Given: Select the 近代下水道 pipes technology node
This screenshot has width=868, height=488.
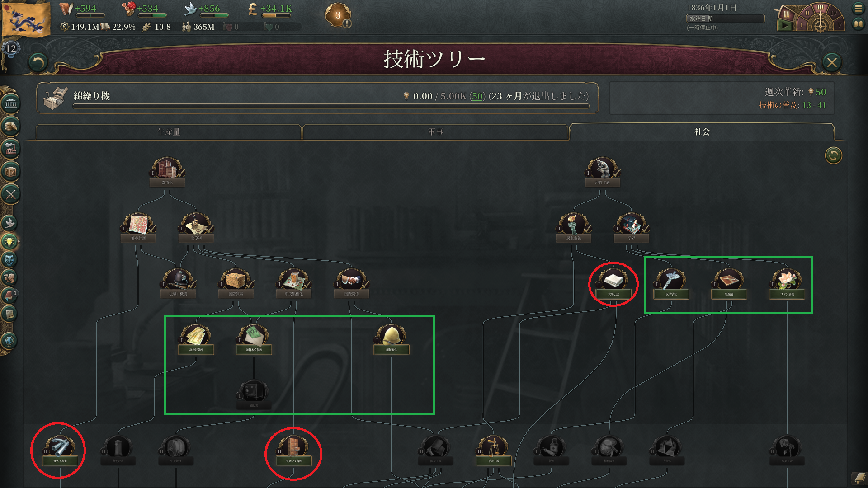Looking at the screenshot, I should [x=60, y=451].
